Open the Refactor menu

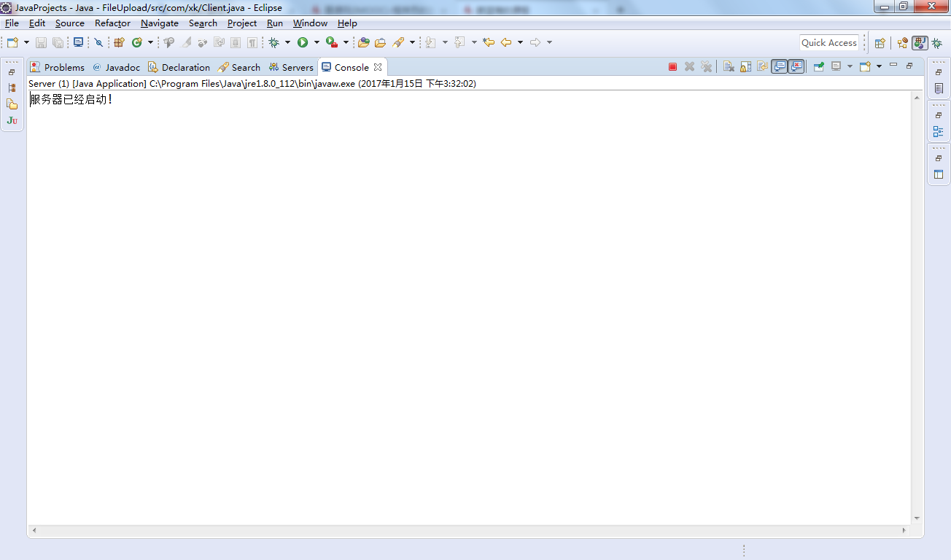[x=112, y=23]
